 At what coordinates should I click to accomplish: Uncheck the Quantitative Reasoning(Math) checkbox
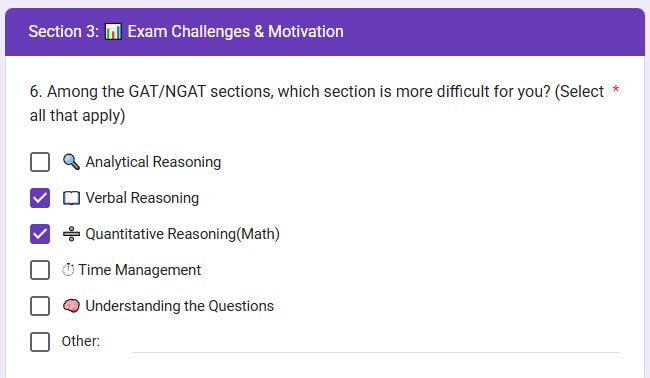(x=40, y=234)
